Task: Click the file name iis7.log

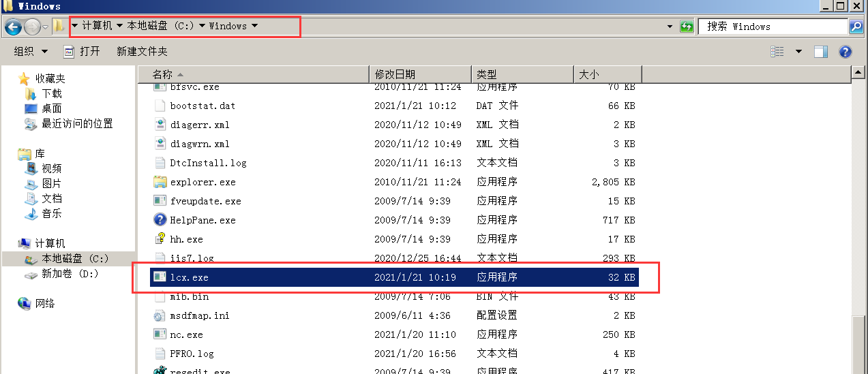Action: tap(192, 258)
